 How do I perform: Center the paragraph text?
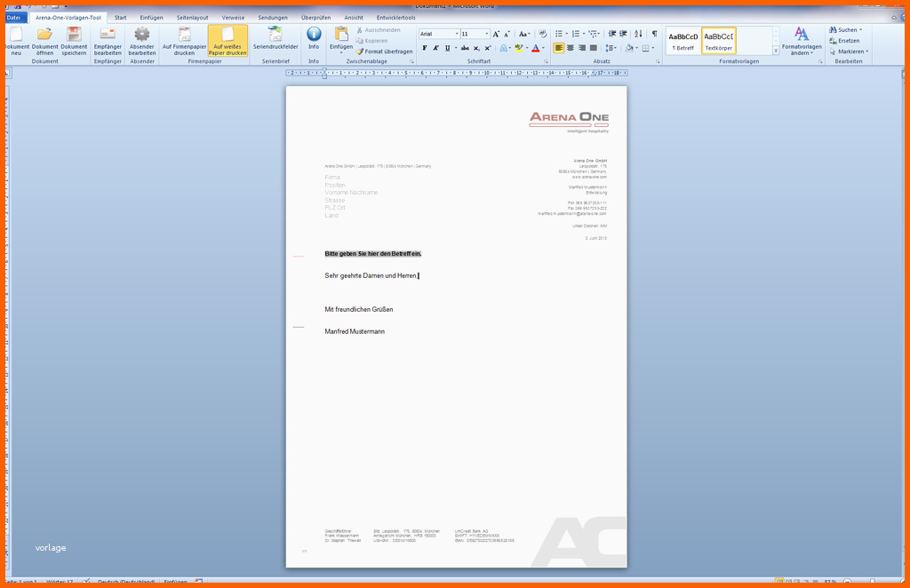pos(571,48)
